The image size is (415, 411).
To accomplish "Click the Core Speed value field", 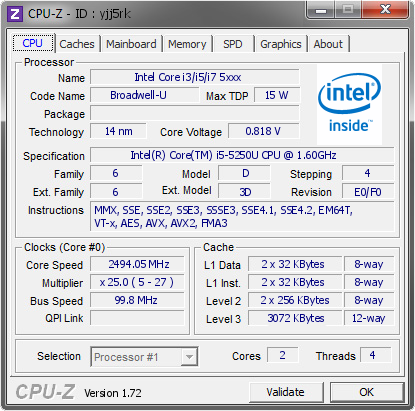I will pyautogui.click(x=137, y=264).
